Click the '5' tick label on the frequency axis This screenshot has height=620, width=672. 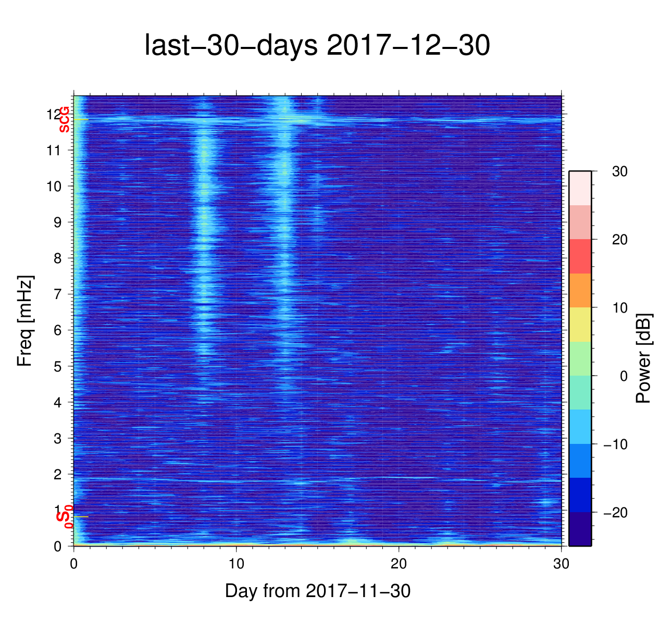click(57, 366)
